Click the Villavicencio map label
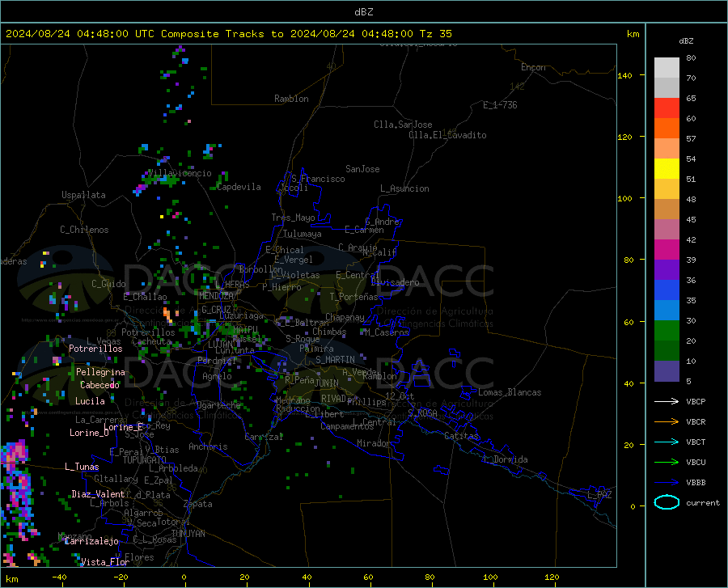This screenshot has height=588, width=728. pos(180,173)
